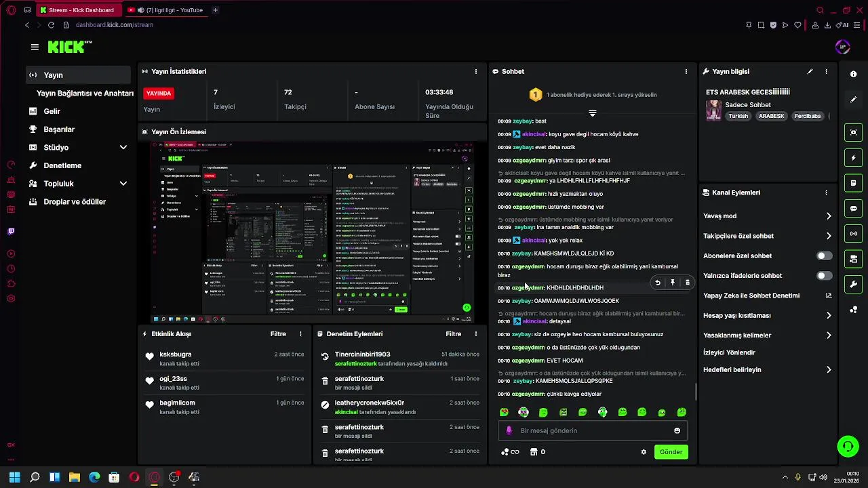
Task: Click the browser address bar URL
Action: tap(114, 25)
